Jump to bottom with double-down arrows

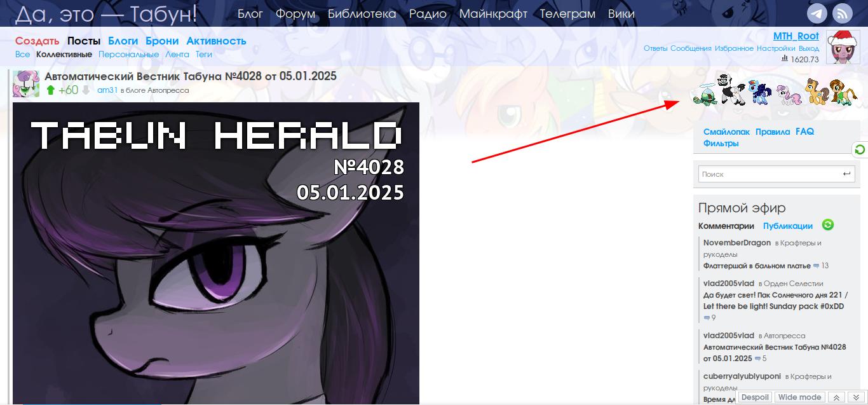pos(856,397)
